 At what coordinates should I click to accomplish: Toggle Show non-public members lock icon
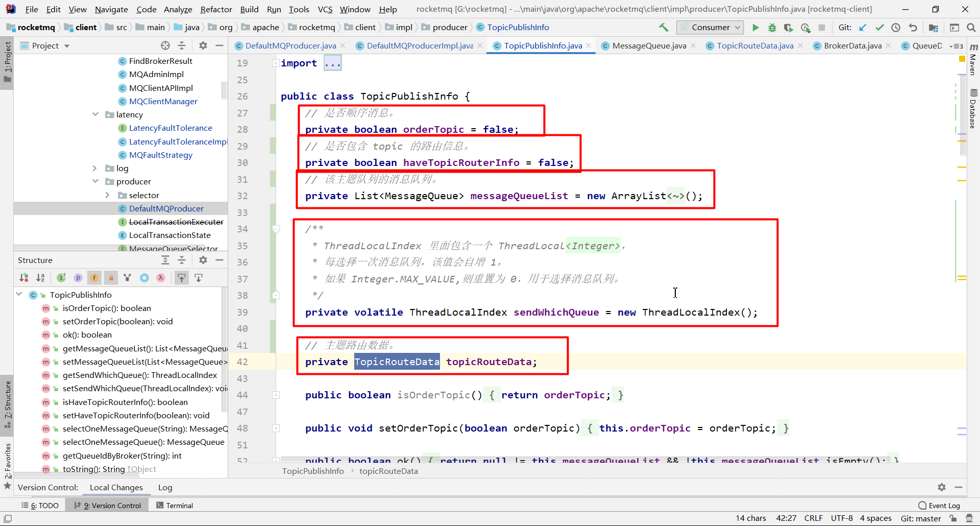click(111, 278)
